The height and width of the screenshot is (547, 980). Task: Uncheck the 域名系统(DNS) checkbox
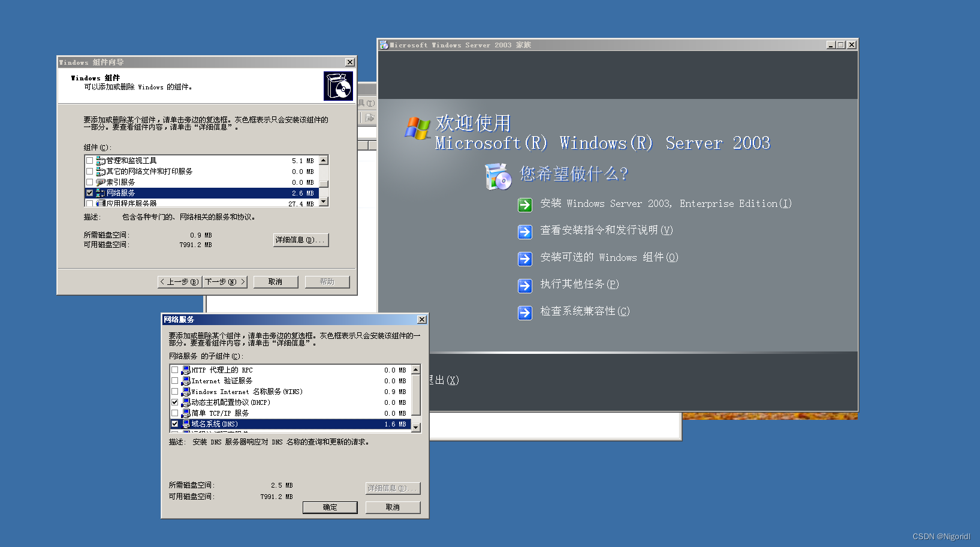(x=175, y=424)
